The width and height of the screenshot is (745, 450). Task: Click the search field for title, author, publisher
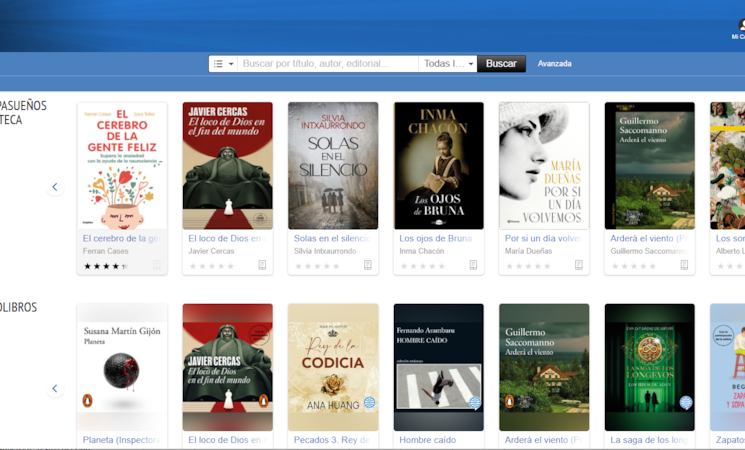point(328,64)
